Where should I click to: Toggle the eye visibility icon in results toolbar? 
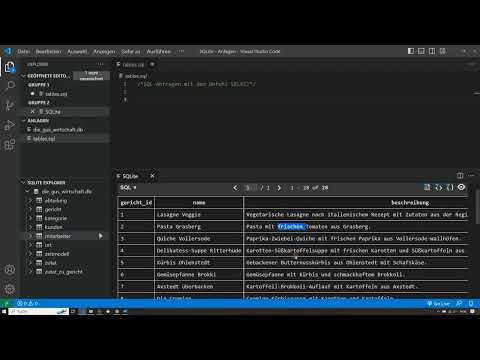pos(461,187)
